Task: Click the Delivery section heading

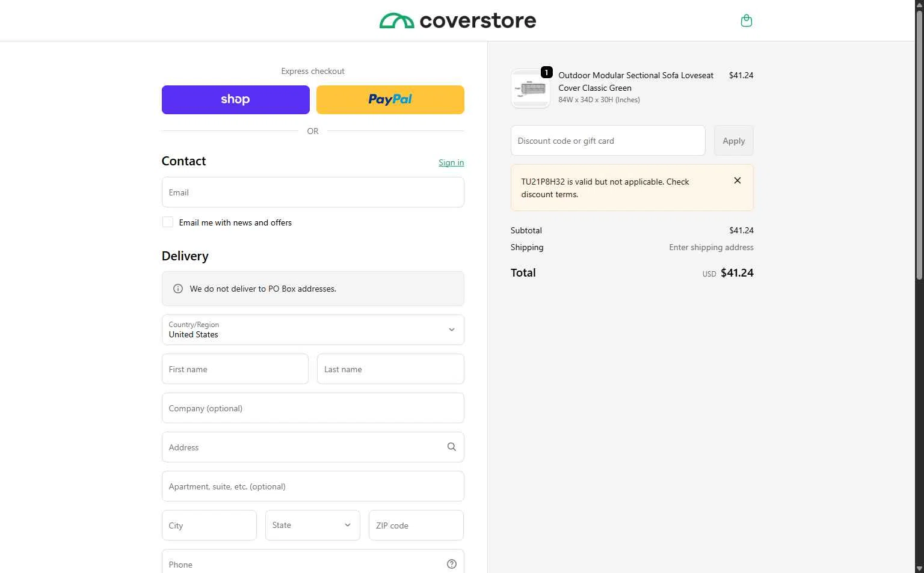Action: click(x=185, y=256)
